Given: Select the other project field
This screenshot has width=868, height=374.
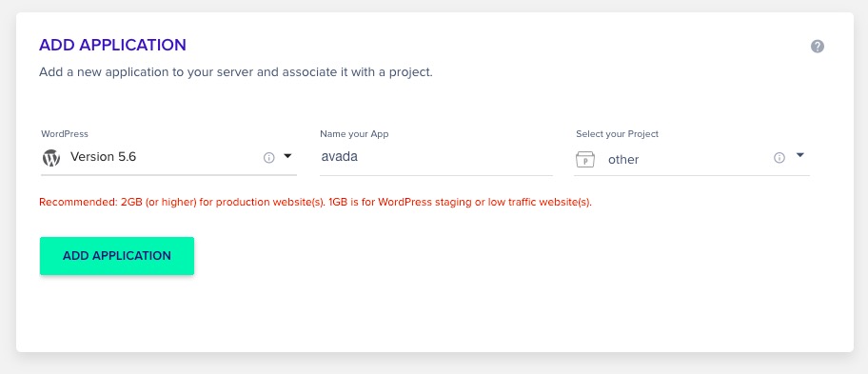Looking at the screenshot, I should (x=692, y=159).
